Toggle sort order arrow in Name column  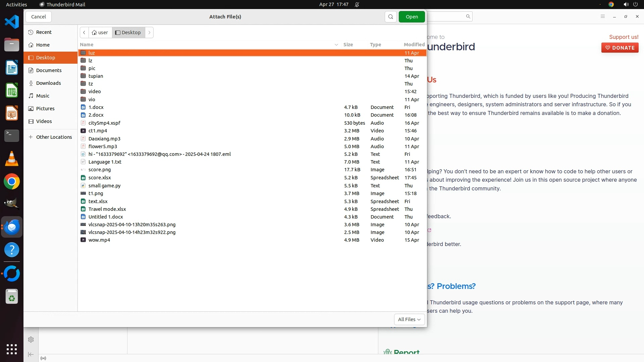click(336, 45)
